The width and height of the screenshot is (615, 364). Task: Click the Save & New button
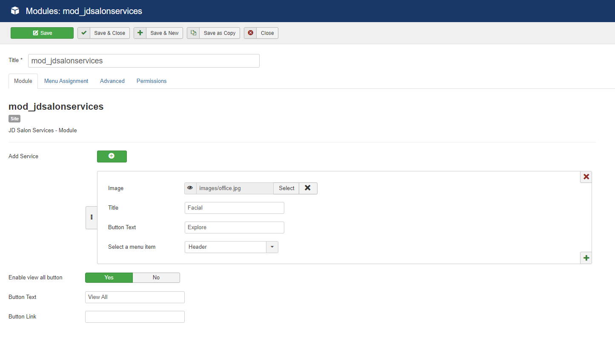click(x=158, y=33)
